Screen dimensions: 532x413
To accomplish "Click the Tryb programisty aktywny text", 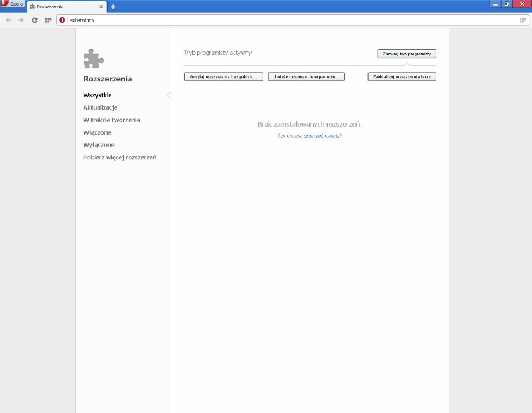I will coord(217,53).
